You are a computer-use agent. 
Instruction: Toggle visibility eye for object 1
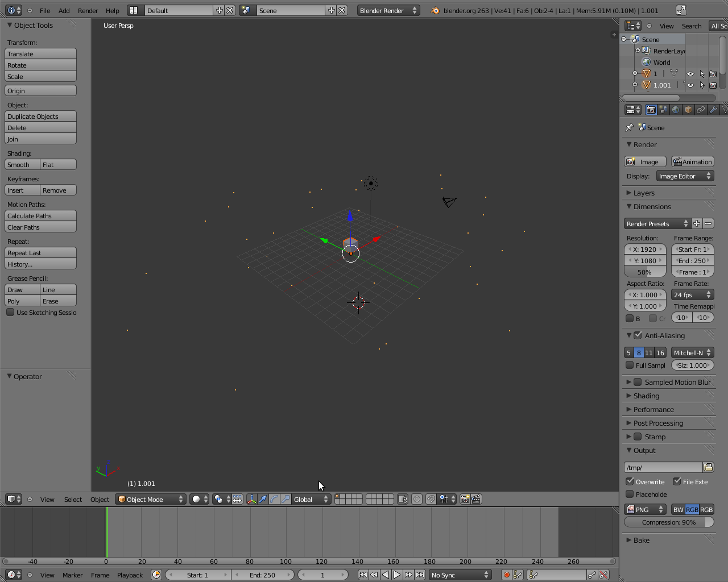click(x=690, y=74)
